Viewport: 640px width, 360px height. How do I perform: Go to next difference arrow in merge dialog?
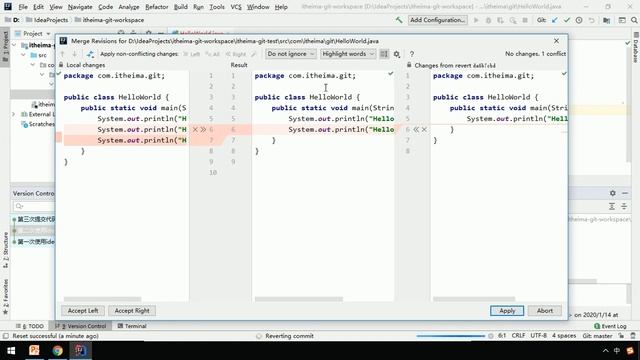click(75, 54)
